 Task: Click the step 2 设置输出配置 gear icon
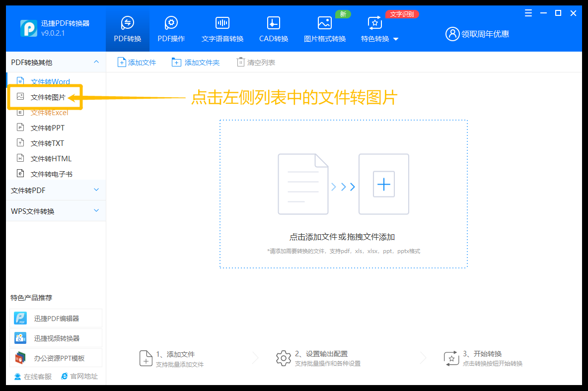[284, 358]
